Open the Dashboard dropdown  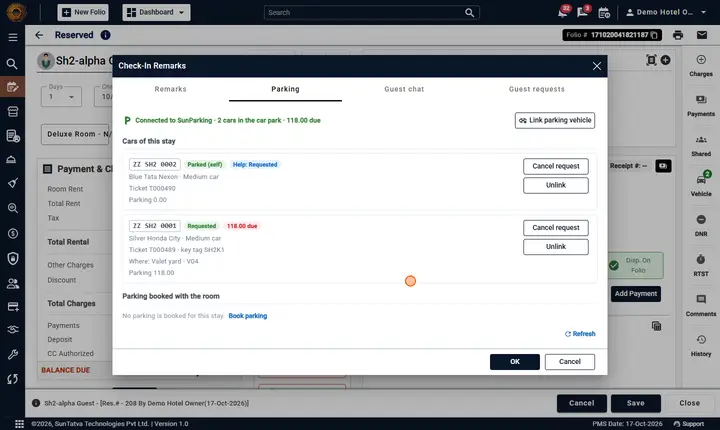coord(156,12)
